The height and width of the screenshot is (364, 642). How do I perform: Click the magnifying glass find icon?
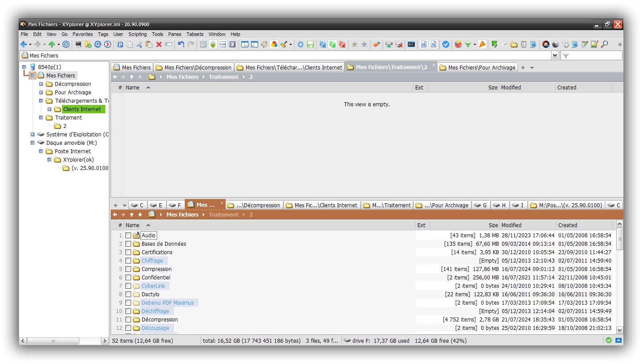click(604, 44)
